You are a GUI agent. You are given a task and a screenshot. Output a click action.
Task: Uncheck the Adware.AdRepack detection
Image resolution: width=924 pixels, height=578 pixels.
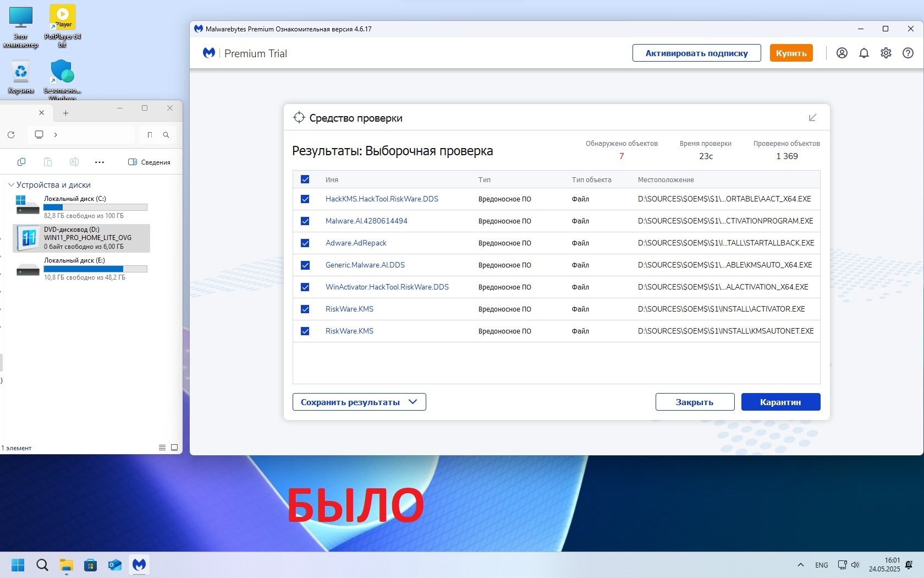coord(305,243)
